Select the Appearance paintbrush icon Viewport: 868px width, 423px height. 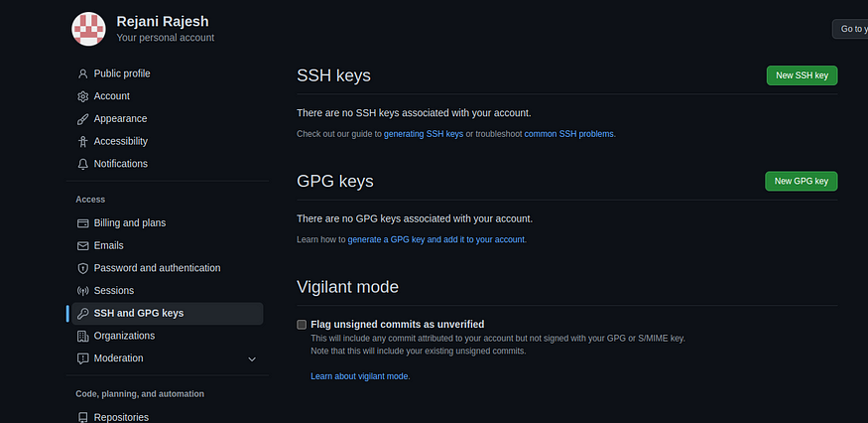(x=82, y=119)
